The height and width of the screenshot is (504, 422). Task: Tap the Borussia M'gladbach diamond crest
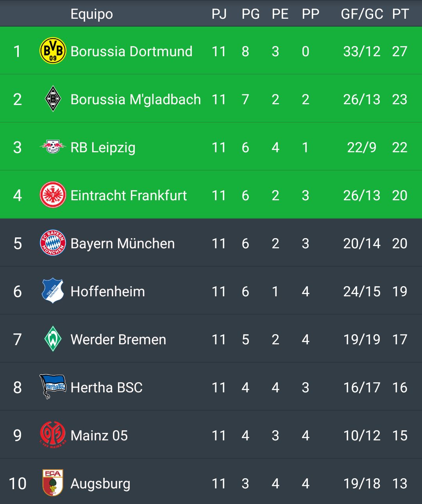[x=53, y=99]
